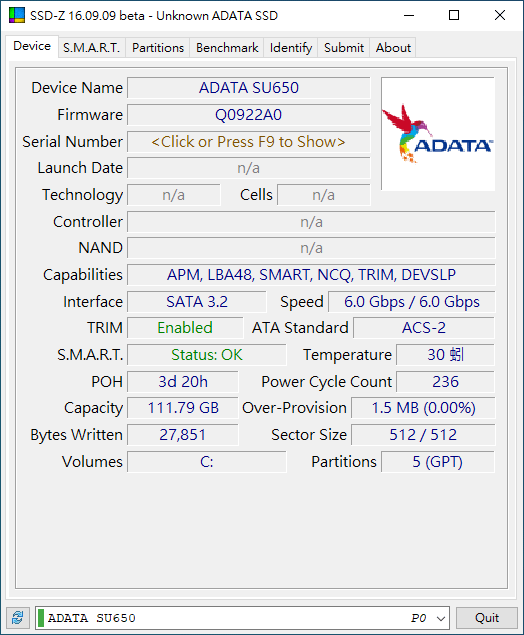Click the ADATA hummingbird logo image
The width and height of the screenshot is (524, 635).
pos(438,134)
